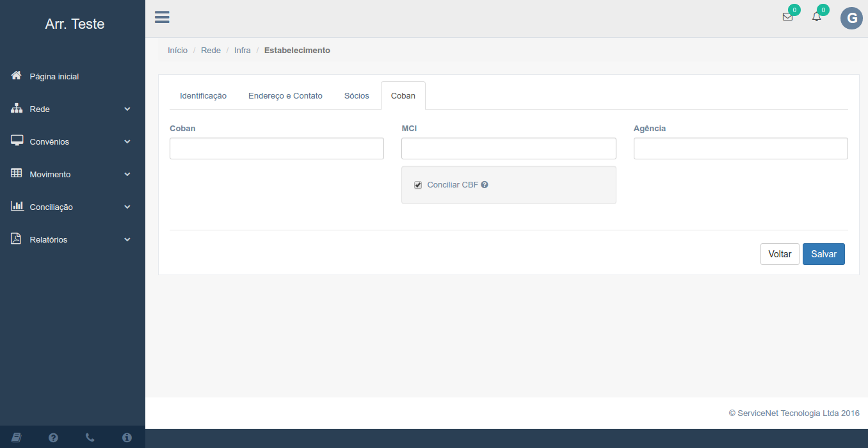868x448 pixels.
Task: Expand the Rede sidebar menu
Action: tap(72, 109)
